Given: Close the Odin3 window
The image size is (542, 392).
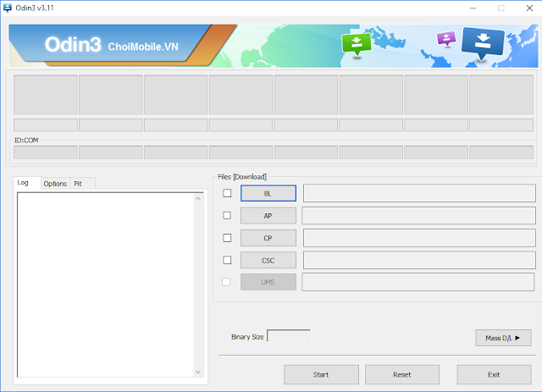Looking at the screenshot, I should [529, 8].
